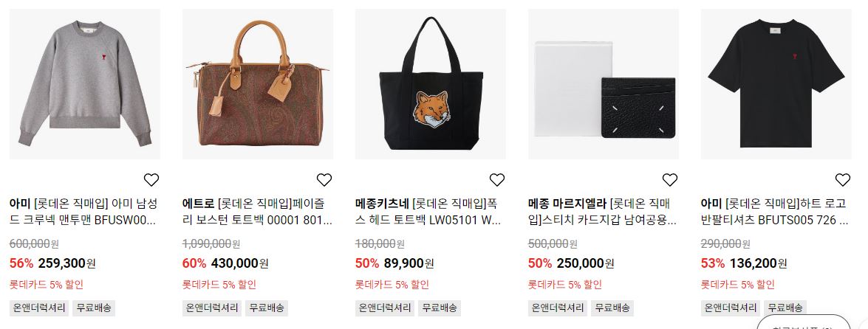Open 아미 크루넥 맨투맨 product title link
The height and width of the screenshot is (329, 868).
coord(83,212)
